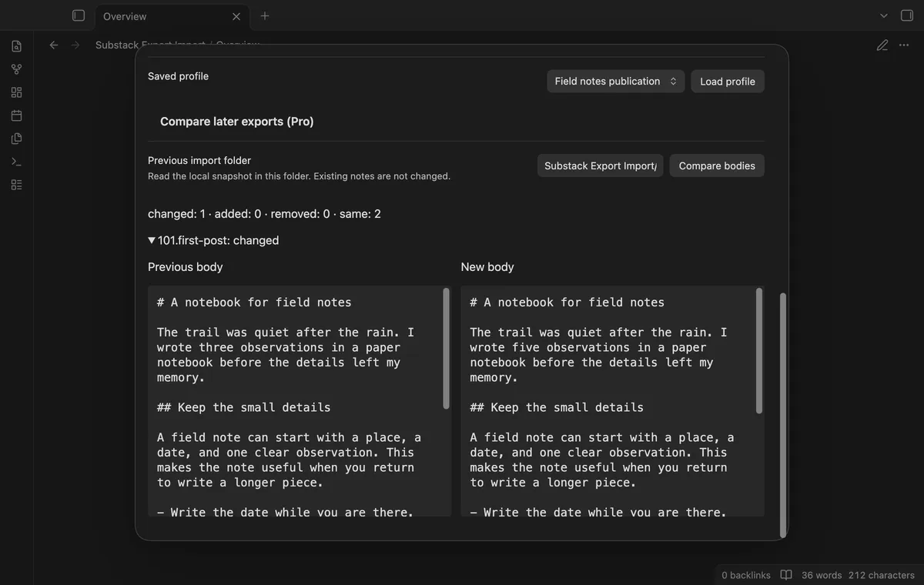924x585 pixels.
Task: Navigate back with left arrow
Action: (x=54, y=45)
